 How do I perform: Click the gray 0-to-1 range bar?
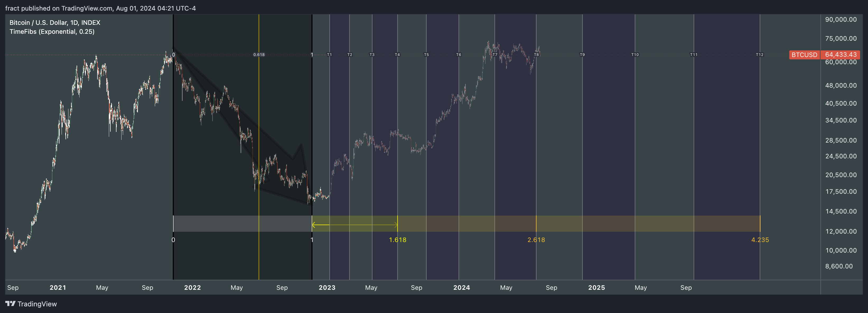point(242,224)
